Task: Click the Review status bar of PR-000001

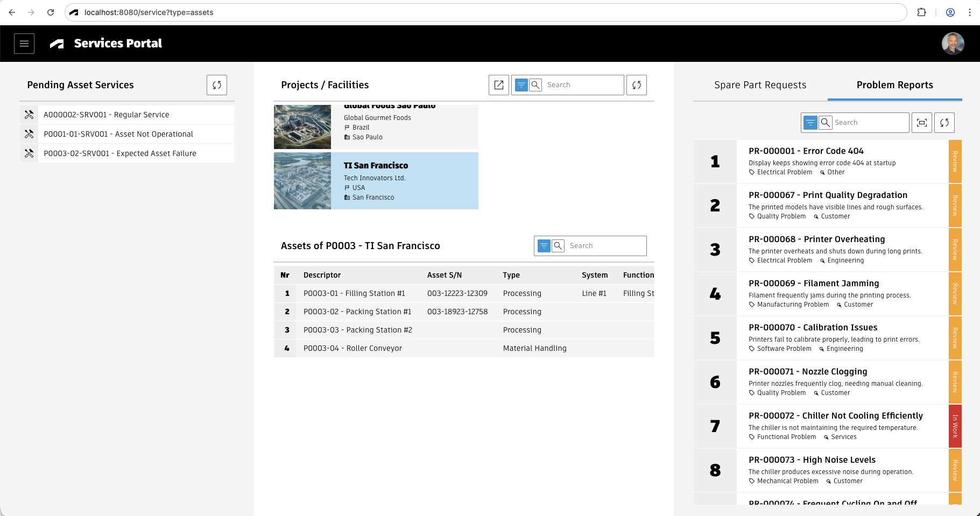Action: (955, 161)
